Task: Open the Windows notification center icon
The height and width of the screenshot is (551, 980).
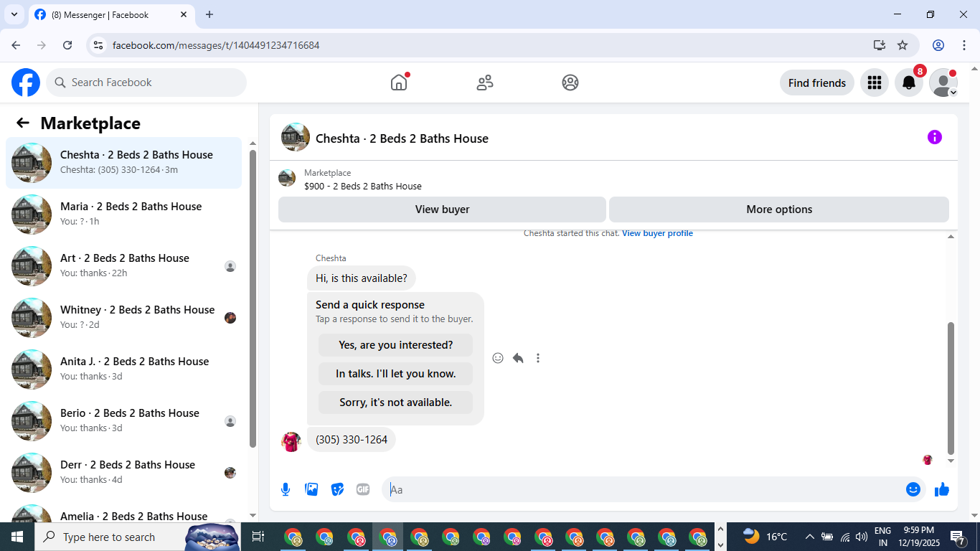Action: click(958, 537)
